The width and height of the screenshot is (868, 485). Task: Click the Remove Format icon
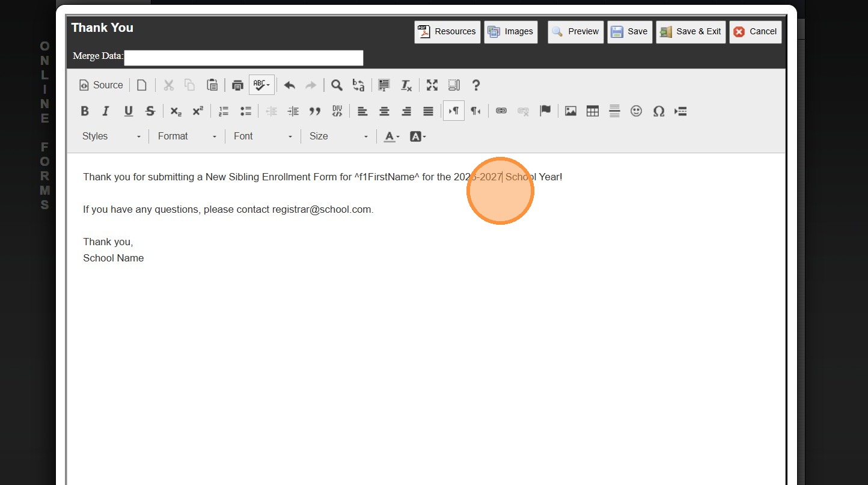coord(406,85)
